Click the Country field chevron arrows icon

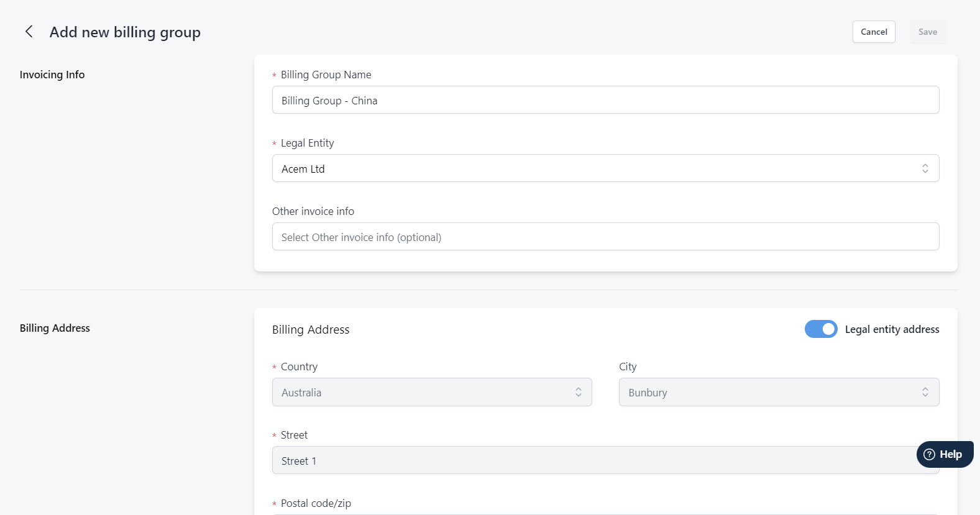point(579,392)
